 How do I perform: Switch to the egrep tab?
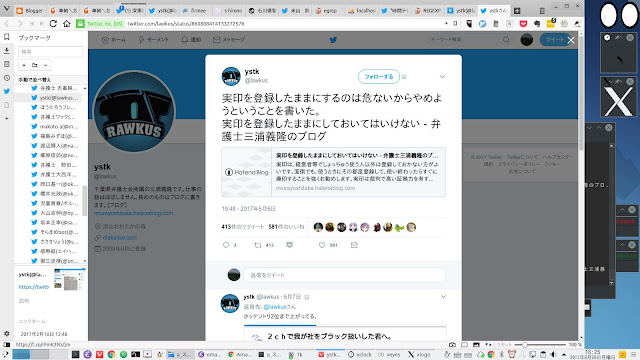pos(327,11)
